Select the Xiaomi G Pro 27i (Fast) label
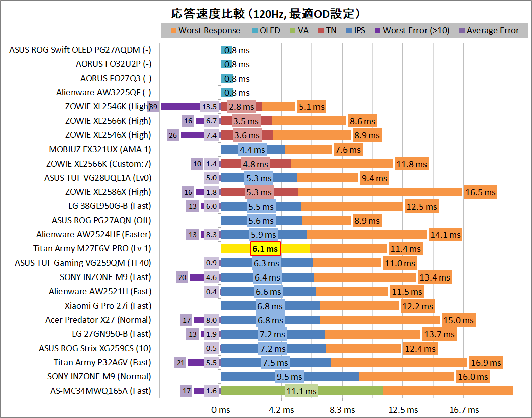Image resolution: width=532 pixels, height=418 pixels. tap(108, 306)
